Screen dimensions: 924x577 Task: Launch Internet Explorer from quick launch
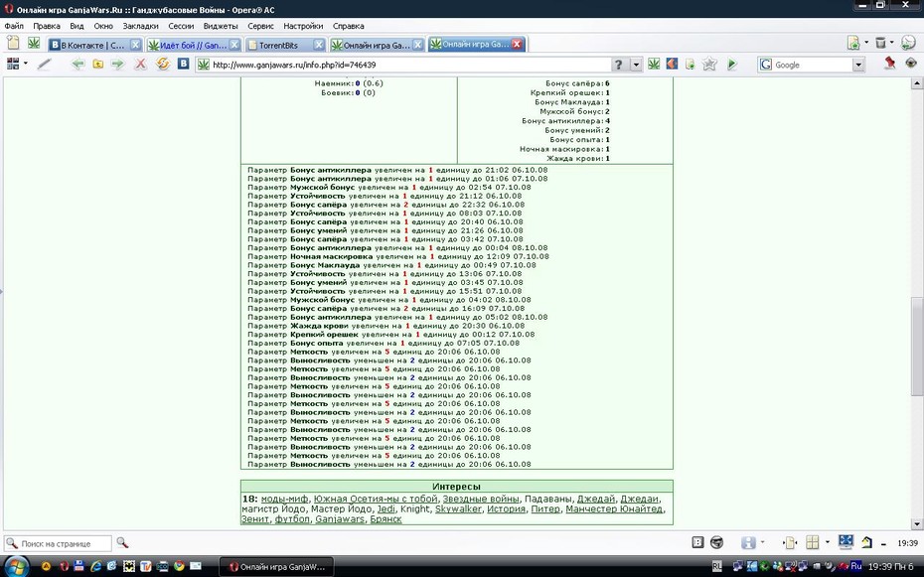(95, 566)
